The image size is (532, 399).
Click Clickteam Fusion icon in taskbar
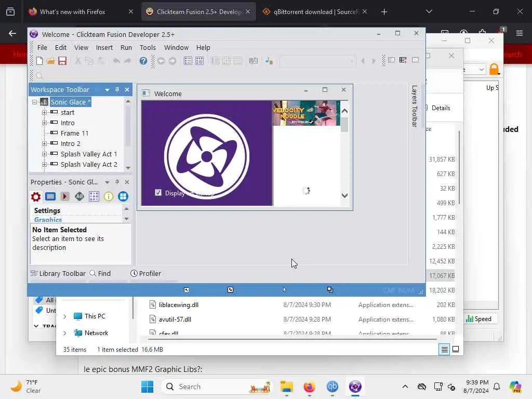pyautogui.click(x=355, y=387)
